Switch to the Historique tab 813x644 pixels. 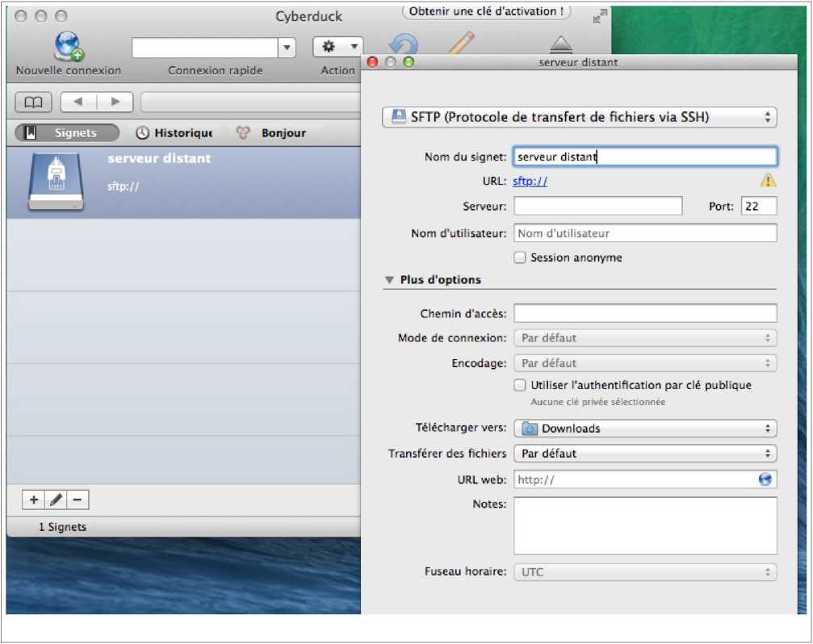pos(174,133)
